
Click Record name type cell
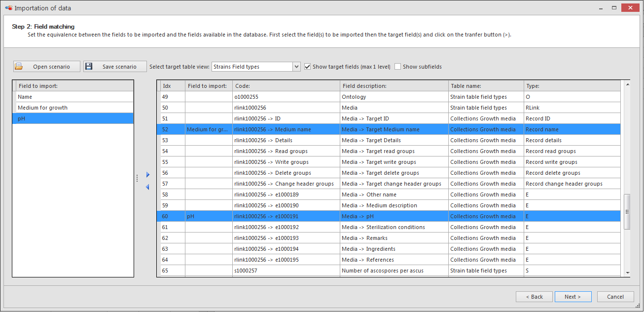[x=572, y=129]
